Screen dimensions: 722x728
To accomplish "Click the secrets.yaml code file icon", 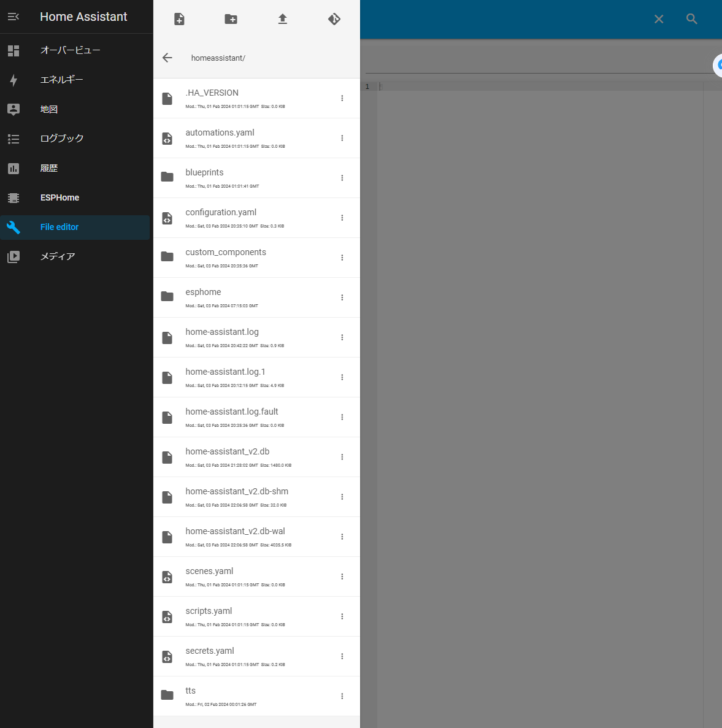I will [x=167, y=657].
